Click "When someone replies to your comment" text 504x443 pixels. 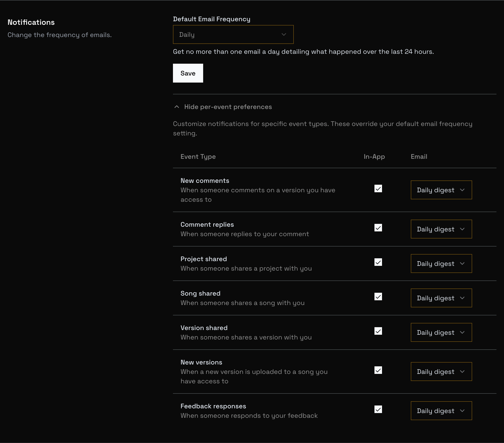[245, 234]
